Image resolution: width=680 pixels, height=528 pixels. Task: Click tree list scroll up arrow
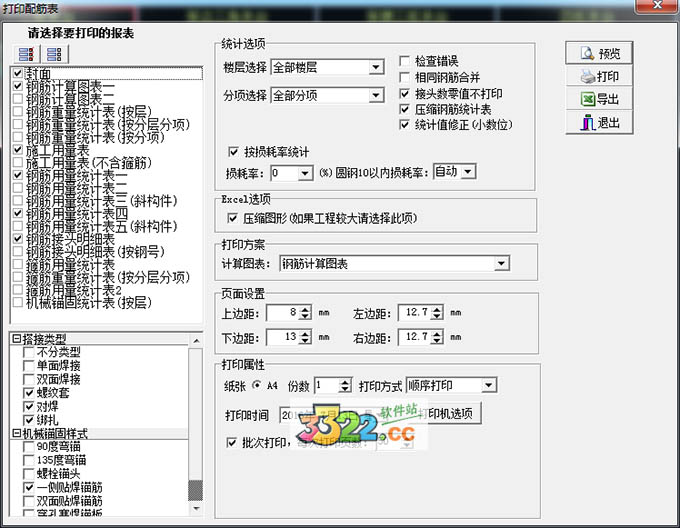click(x=196, y=341)
